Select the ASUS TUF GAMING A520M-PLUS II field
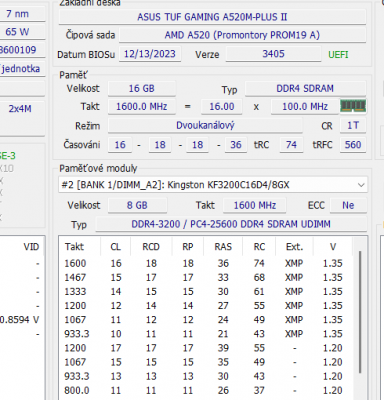The image size is (384, 400). click(x=212, y=17)
